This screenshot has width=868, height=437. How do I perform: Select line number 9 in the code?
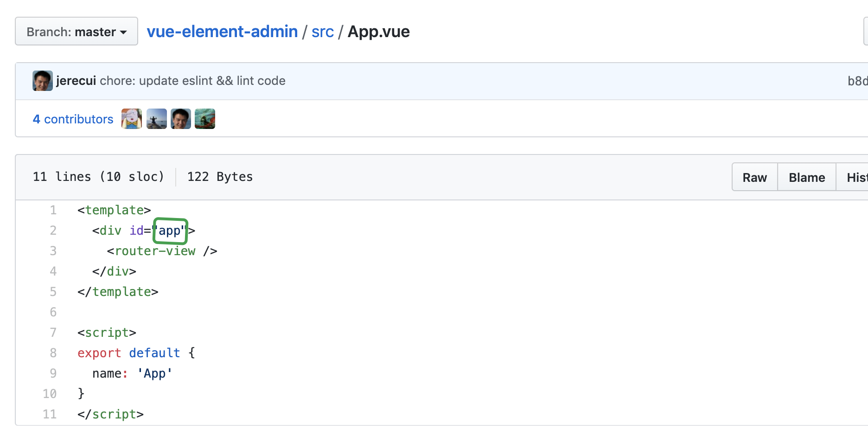click(53, 373)
